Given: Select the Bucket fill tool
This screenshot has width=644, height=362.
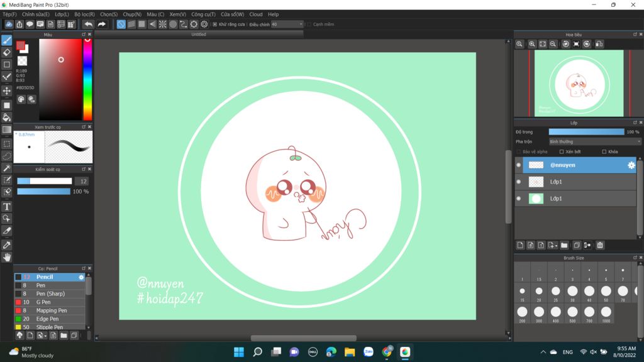Looking at the screenshot, I should [x=7, y=118].
